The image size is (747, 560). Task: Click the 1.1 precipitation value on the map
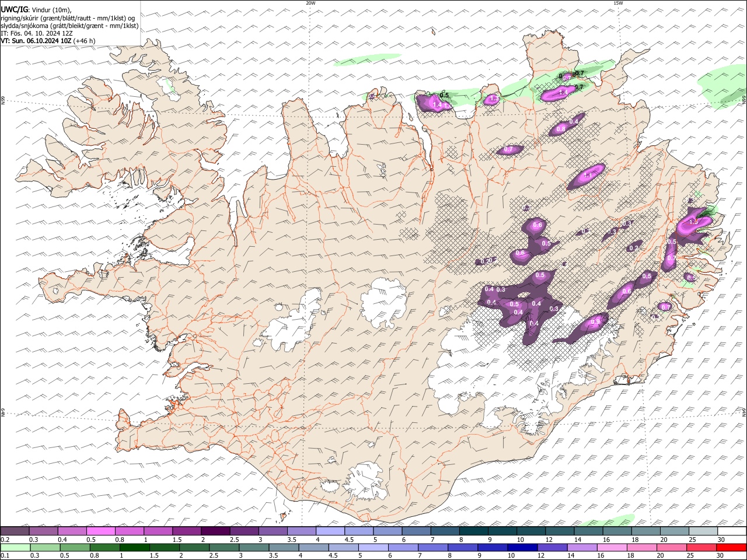(x=588, y=175)
